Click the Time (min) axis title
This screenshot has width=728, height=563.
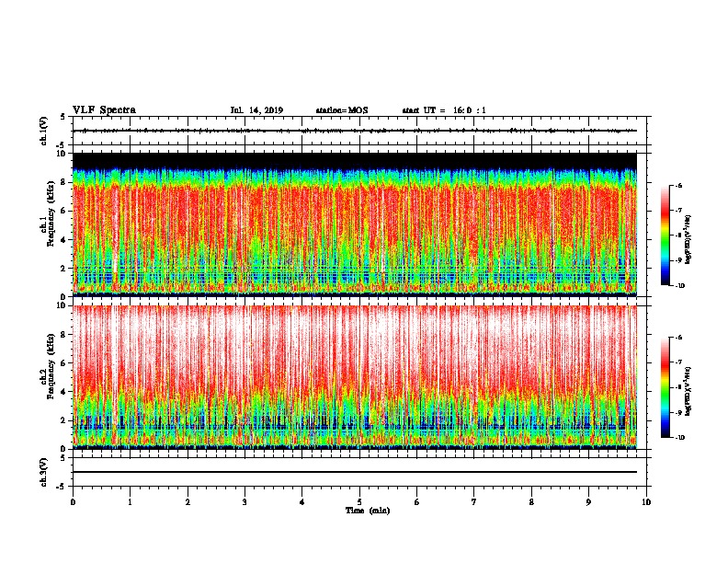[368, 511]
